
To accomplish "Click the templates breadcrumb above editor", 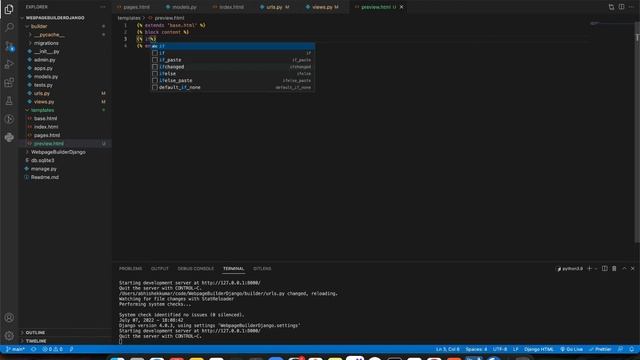I will 129,18.
